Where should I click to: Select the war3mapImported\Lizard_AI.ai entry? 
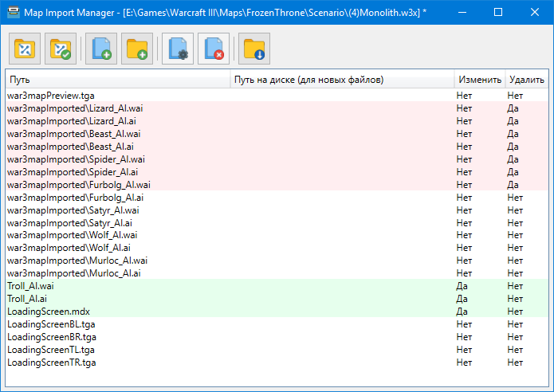click(x=277, y=121)
